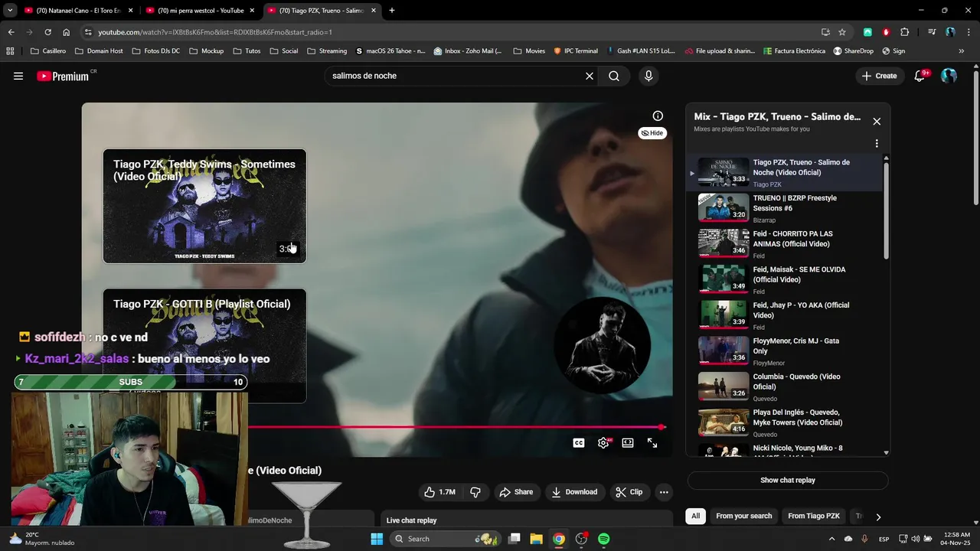The image size is (980, 551).
Task: Open the Mix playlist options menu
Action: (877, 143)
